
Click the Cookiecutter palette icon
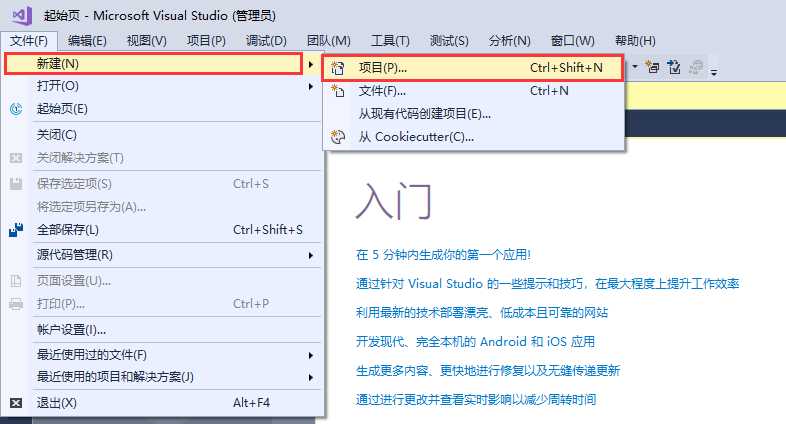coord(338,137)
